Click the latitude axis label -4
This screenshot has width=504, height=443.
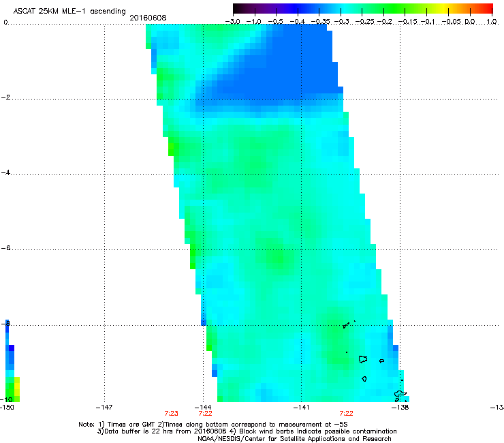point(5,172)
